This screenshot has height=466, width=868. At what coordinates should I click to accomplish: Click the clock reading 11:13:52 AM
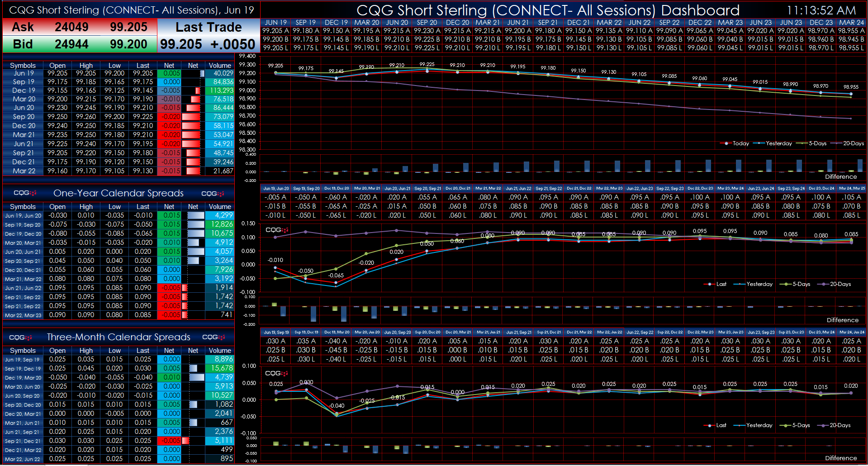pyautogui.click(x=821, y=10)
